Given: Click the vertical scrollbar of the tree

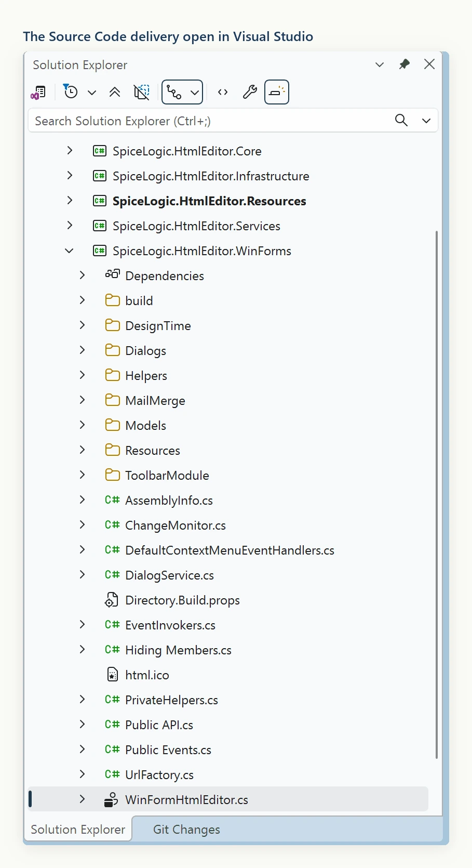Looking at the screenshot, I should (x=437, y=495).
